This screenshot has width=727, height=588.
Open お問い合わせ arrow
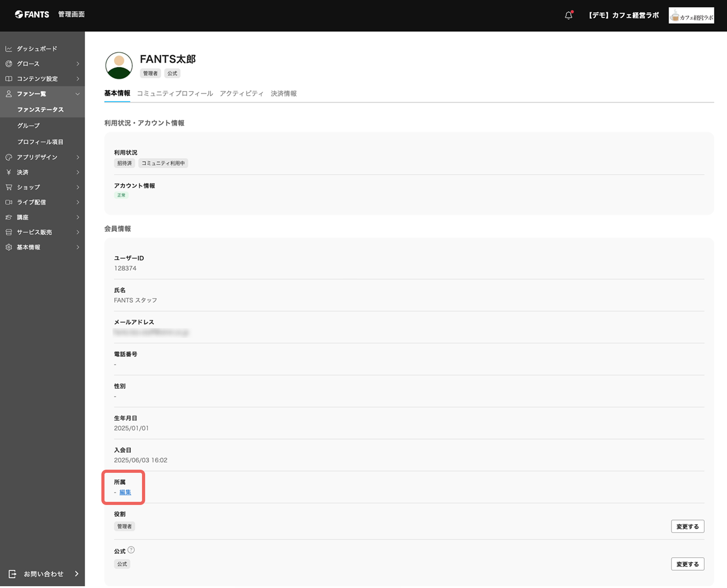76,574
